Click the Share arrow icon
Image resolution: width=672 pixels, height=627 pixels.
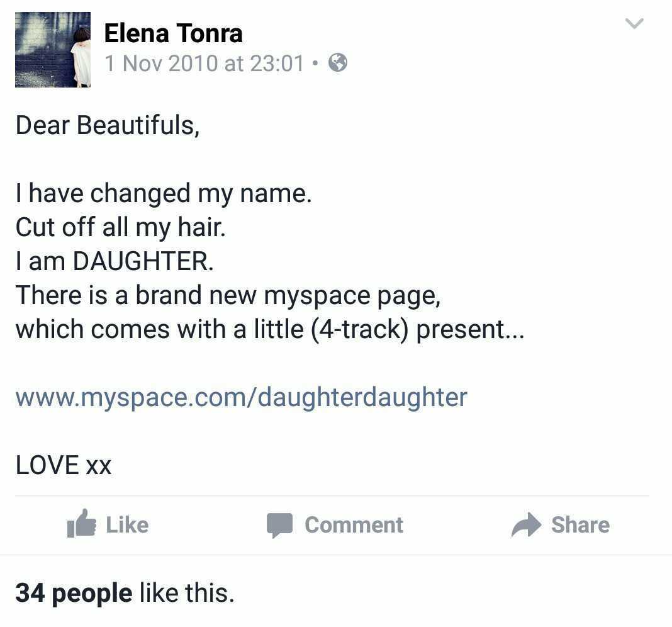tap(526, 525)
